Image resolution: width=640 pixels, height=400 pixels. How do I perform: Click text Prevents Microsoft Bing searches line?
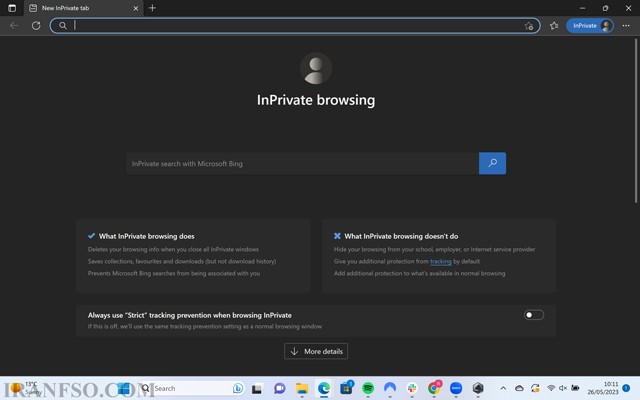click(174, 273)
